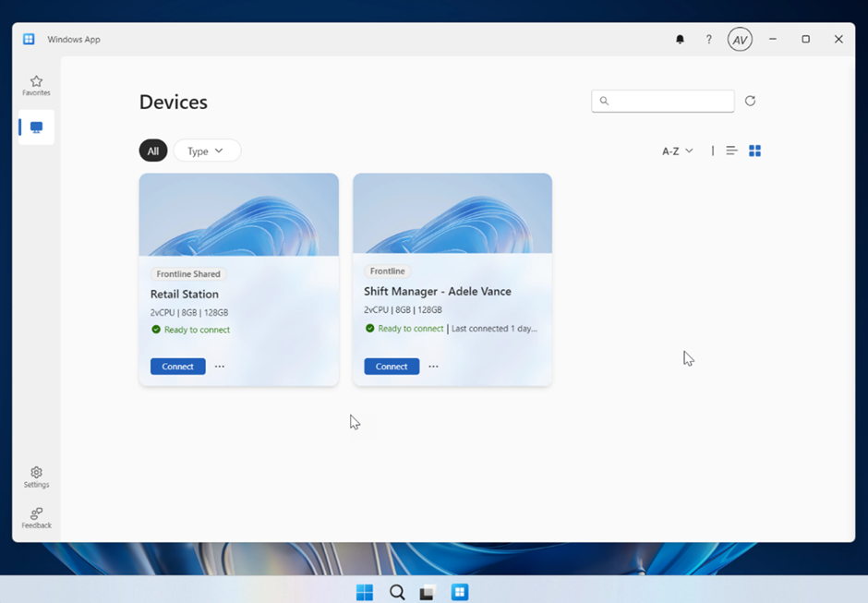The image size is (868, 603).
Task: Click the Windows App logo in title bar
Action: pos(29,40)
